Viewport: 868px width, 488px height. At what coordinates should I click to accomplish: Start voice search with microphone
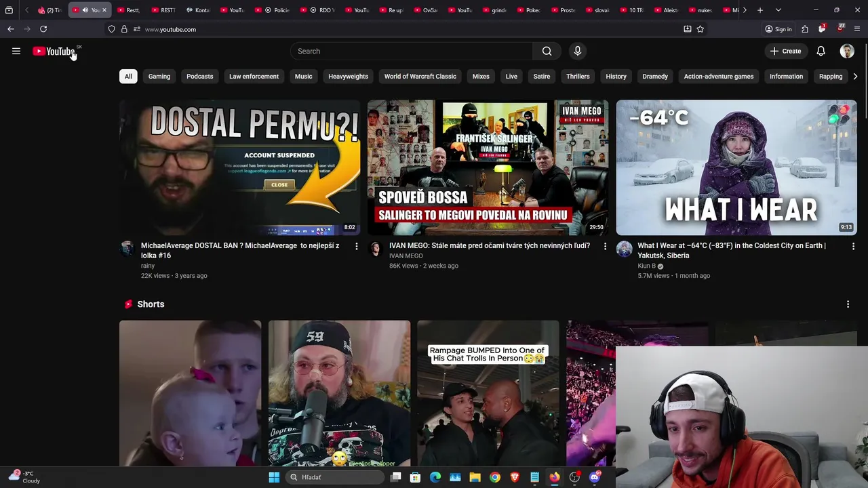click(x=577, y=51)
